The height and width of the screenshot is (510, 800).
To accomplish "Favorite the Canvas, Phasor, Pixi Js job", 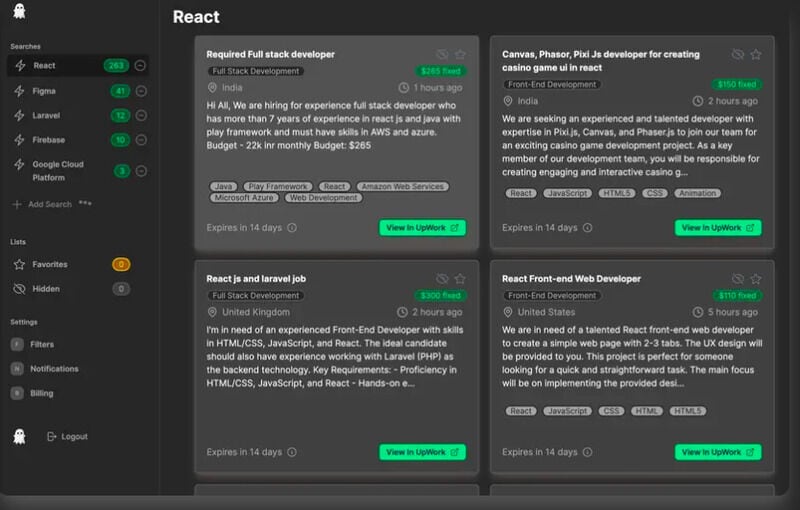I will coord(756,54).
